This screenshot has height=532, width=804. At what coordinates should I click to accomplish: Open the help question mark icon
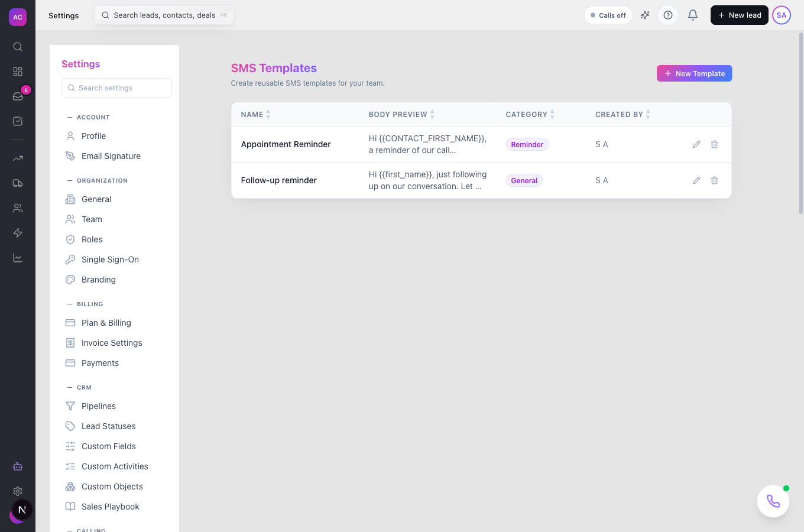pos(668,15)
